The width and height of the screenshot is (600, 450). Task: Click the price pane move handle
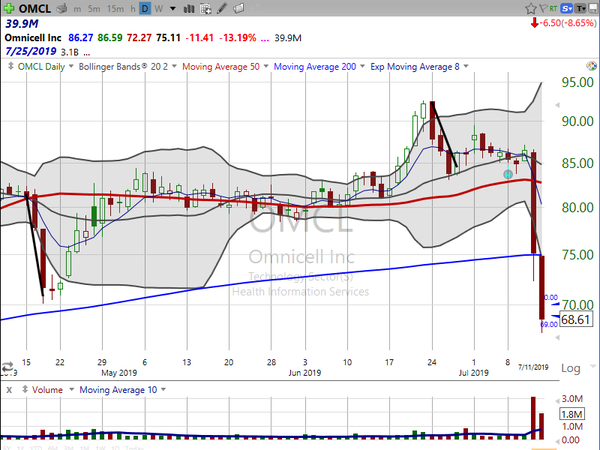pos(11,66)
